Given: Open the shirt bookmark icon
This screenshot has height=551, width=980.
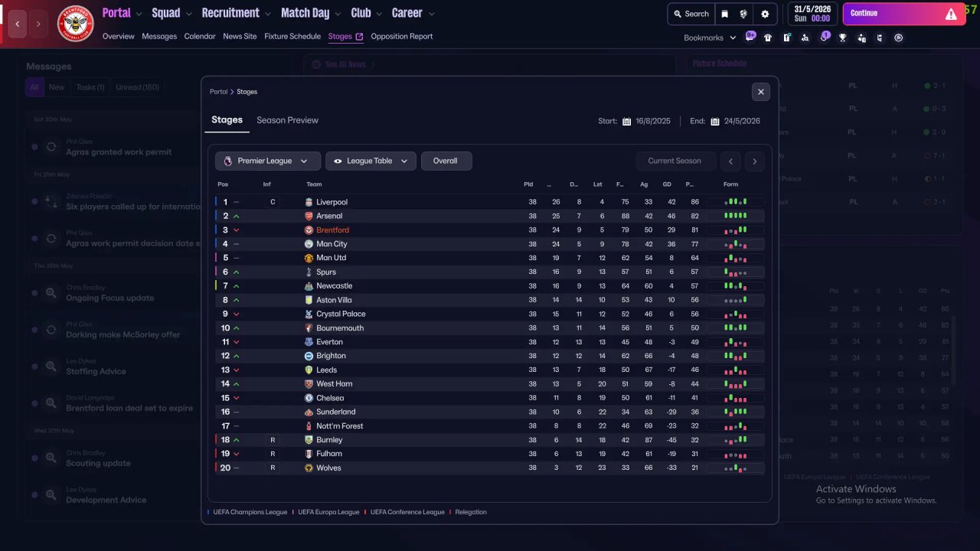Looking at the screenshot, I should pyautogui.click(x=768, y=37).
